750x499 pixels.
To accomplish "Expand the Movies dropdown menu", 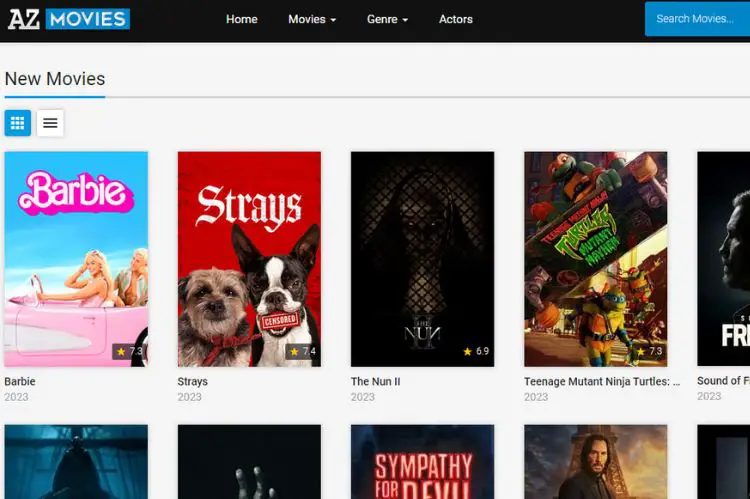I will click(312, 19).
